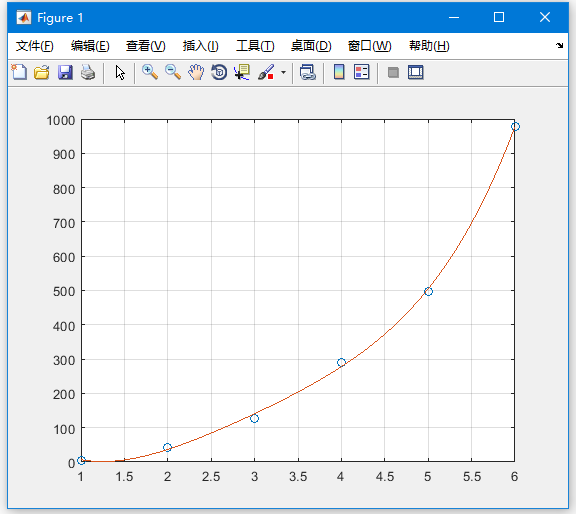
Task: Activate the Pan hand tool
Action: pos(196,72)
